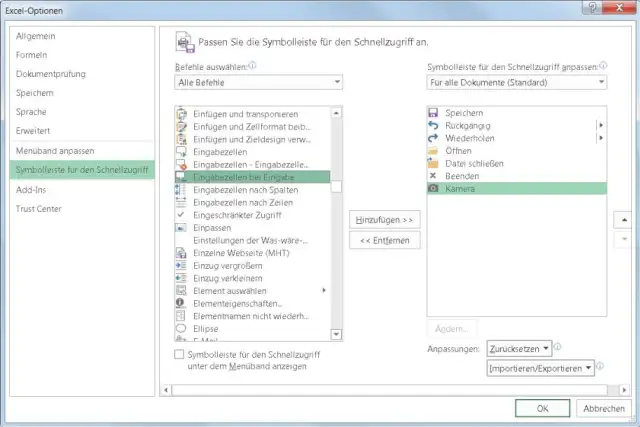Click the Kamera camera icon
640x427 pixels.
[433, 189]
